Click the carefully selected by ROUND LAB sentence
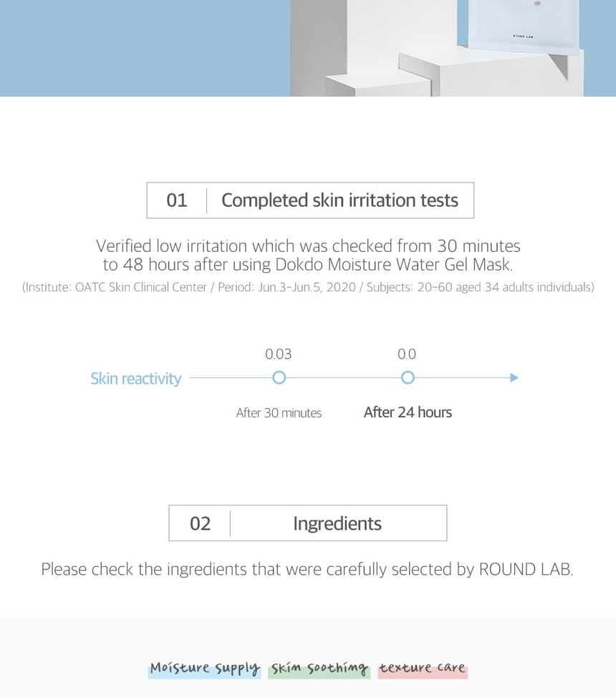Viewport: 616px width, 698px height. (x=307, y=569)
